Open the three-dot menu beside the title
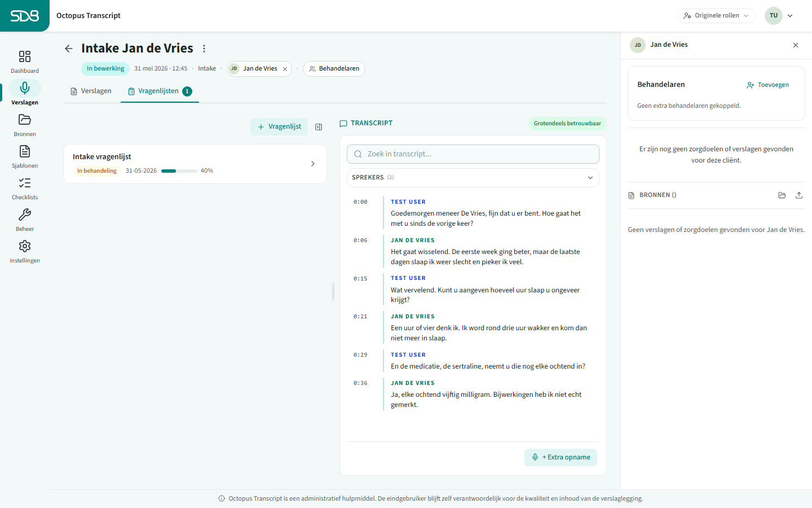Viewport: 812px width, 508px height. point(204,49)
